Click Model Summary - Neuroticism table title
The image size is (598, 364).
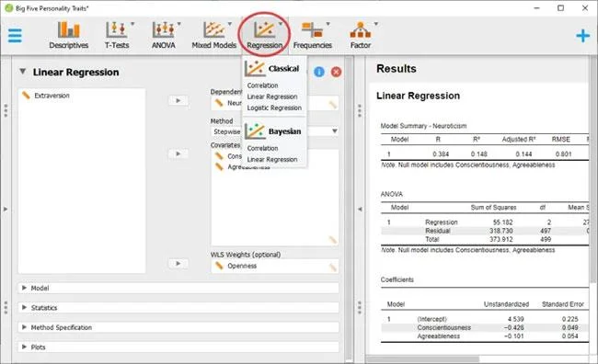pyautogui.click(x=423, y=126)
